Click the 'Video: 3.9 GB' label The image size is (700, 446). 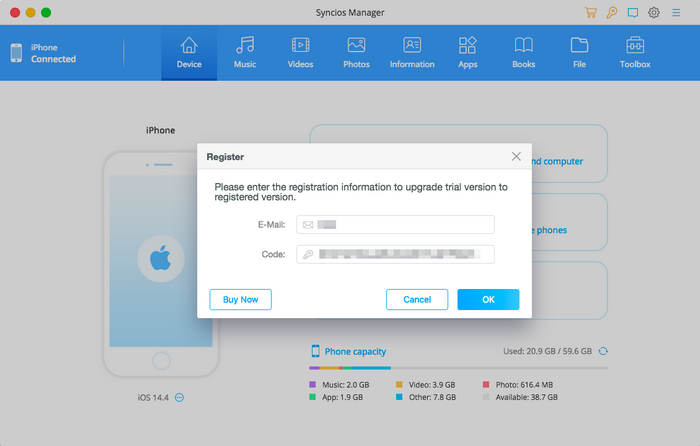[432, 384]
